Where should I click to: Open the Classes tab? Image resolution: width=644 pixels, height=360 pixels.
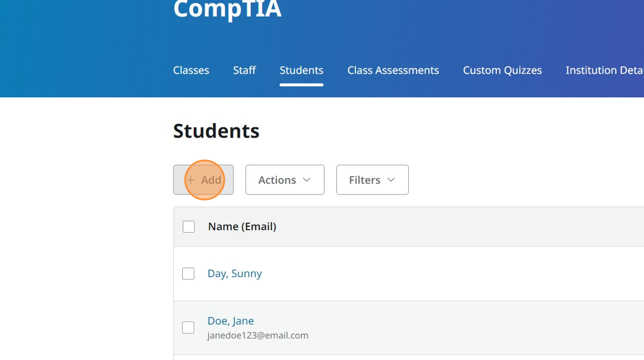tap(191, 70)
